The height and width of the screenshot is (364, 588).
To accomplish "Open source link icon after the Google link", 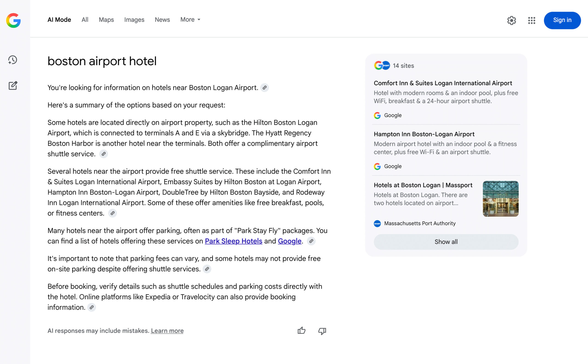I will tap(311, 241).
